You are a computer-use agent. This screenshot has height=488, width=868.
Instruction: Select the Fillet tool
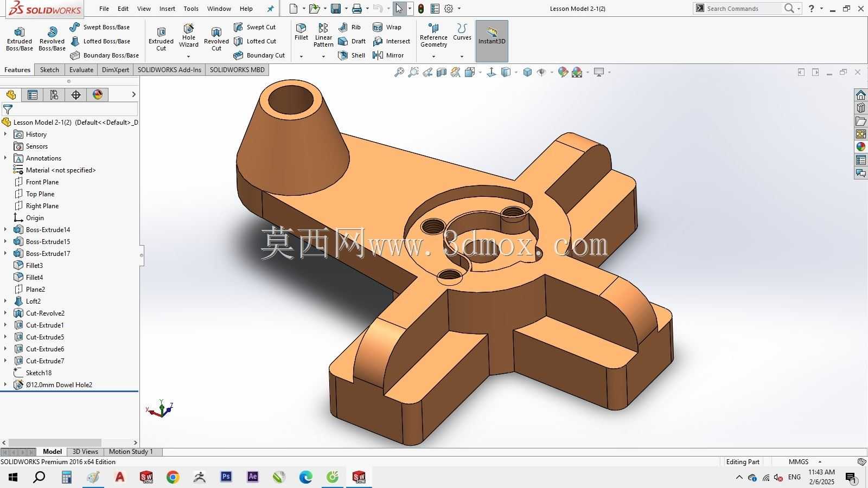[301, 32]
